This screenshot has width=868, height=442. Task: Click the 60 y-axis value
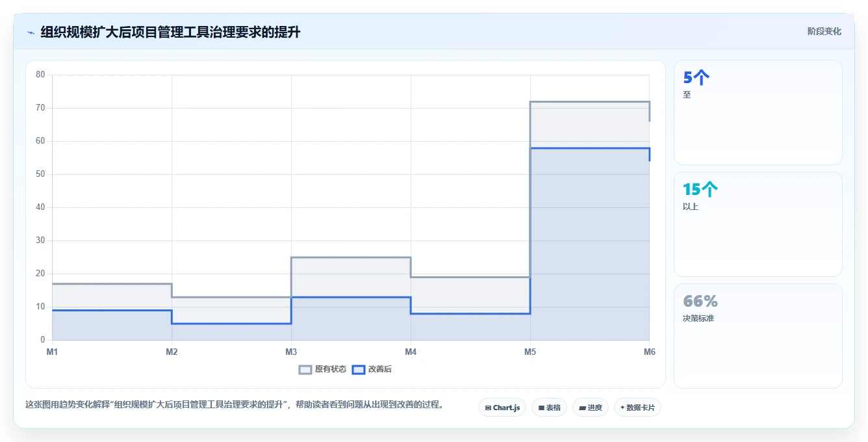tap(40, 141)
